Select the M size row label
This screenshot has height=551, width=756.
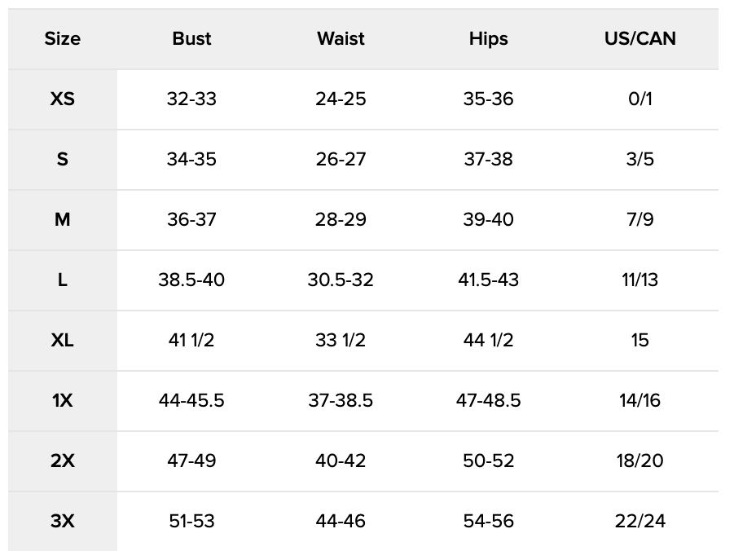point(63,219)
